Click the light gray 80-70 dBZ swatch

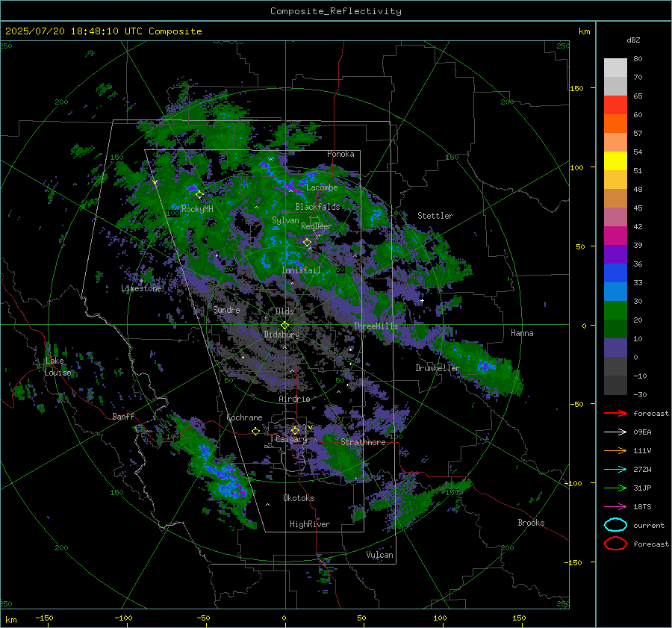pos(615,68)
